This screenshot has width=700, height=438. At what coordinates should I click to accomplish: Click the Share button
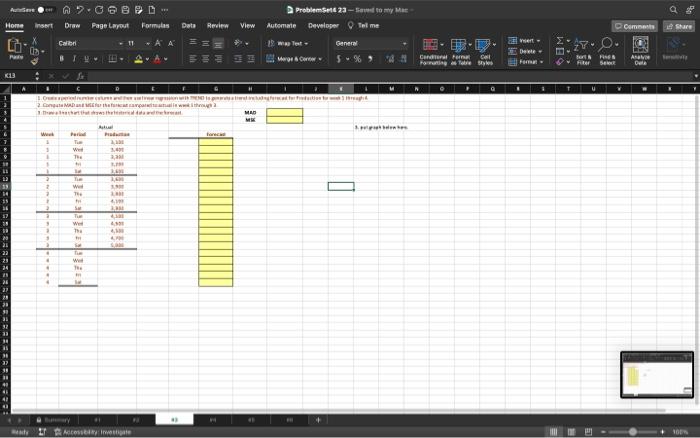[x=679, y=26]
